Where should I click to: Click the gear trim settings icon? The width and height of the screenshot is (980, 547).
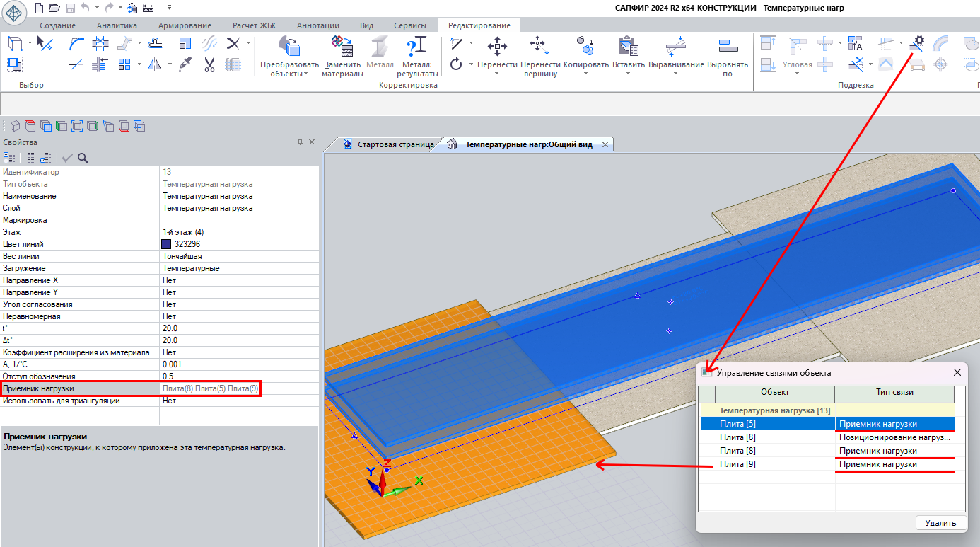(917, 43)
